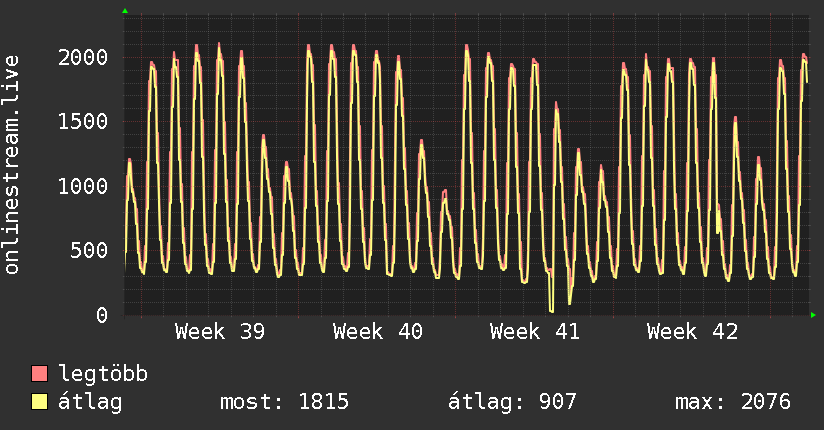
Task: Click the yellow átlag legend color swatch
Action: [39, 401]
